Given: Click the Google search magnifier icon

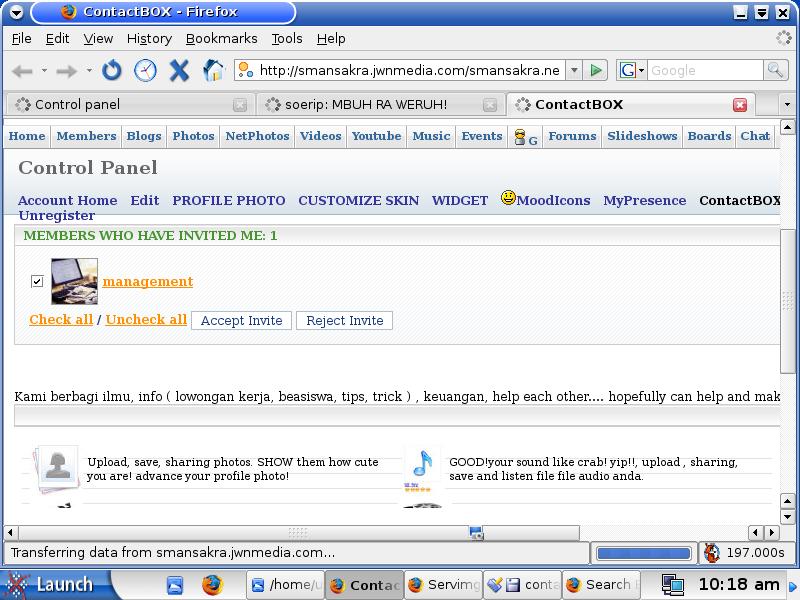Looking at the screenshot, I should click(x=776, y=70).
